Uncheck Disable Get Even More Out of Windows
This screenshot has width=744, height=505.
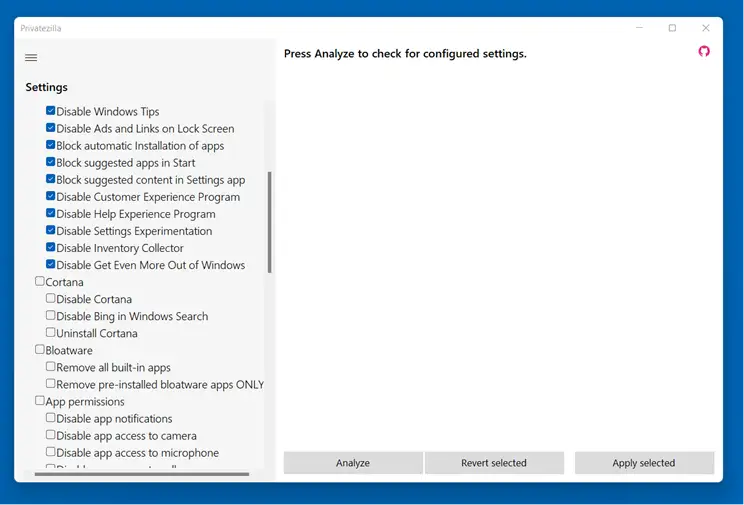tap(51, 264)
